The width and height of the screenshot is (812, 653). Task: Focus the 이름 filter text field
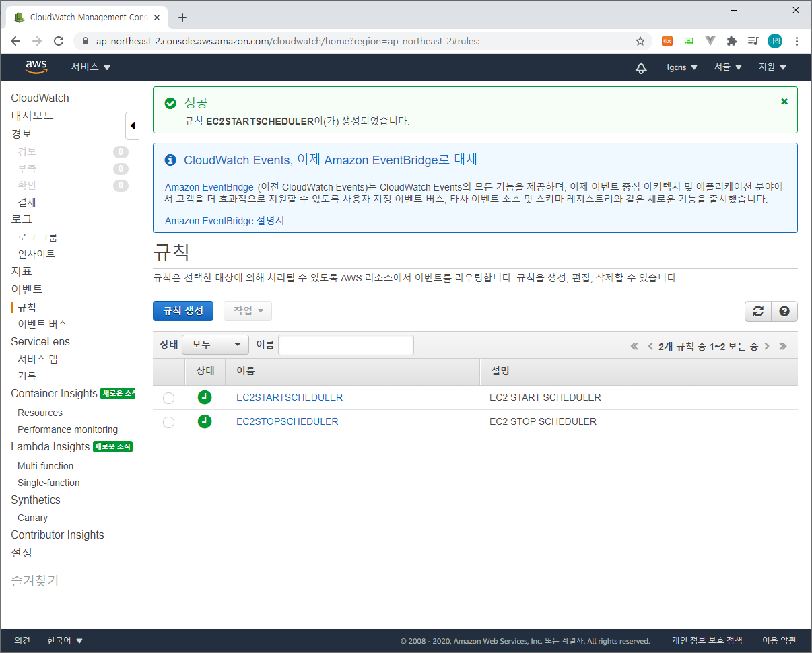click(x=346, y=345)
